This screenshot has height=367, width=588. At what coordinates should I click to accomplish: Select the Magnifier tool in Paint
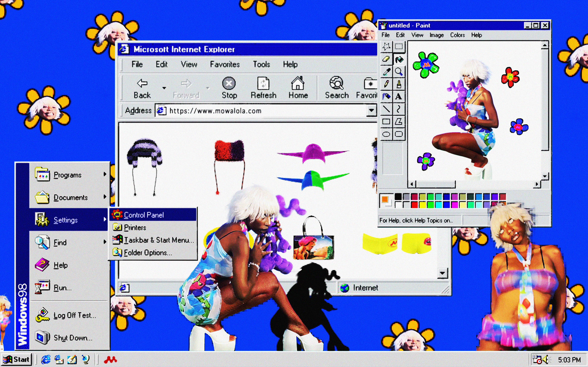398,71
